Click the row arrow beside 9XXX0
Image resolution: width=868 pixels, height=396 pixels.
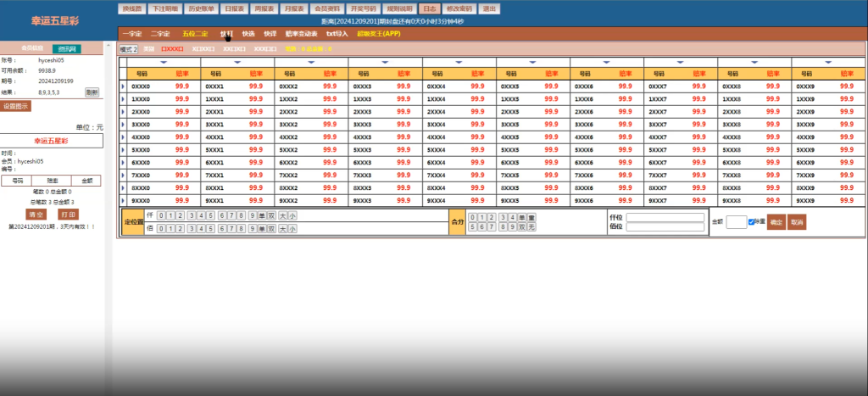(124, 201)
